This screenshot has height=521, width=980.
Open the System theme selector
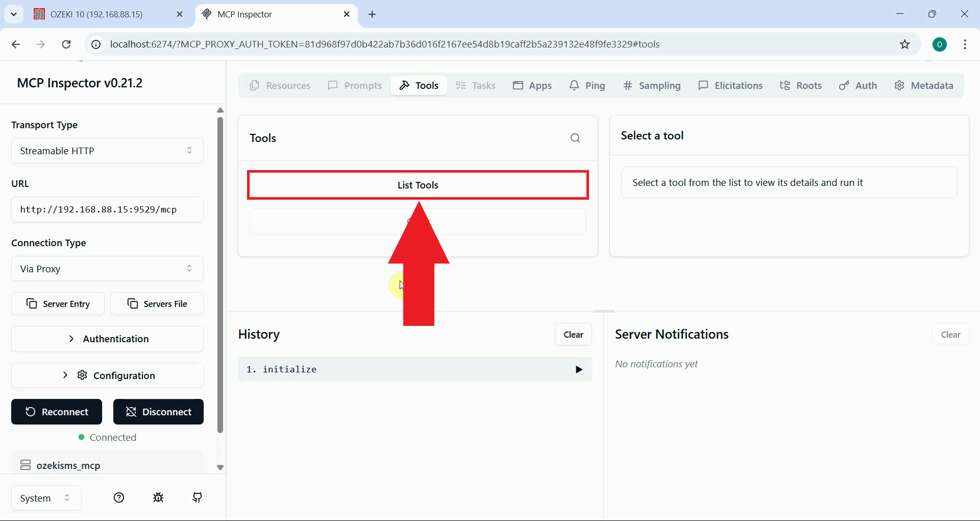[x=45, y=498]
